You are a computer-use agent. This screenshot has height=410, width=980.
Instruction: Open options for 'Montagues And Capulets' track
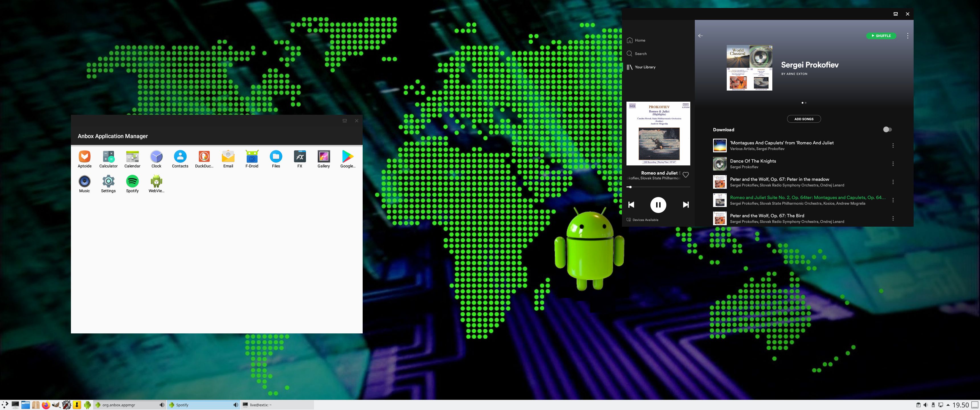(x=893, y=146)
